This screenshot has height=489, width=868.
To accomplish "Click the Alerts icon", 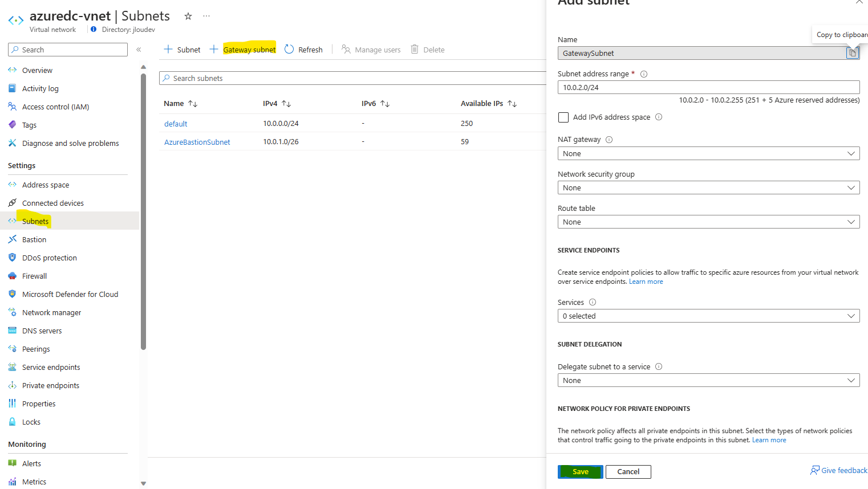I will [x=13, y=463].
